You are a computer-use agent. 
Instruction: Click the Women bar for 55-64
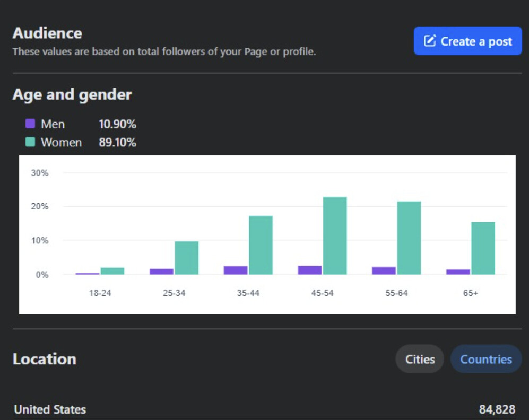pos(409,238)
